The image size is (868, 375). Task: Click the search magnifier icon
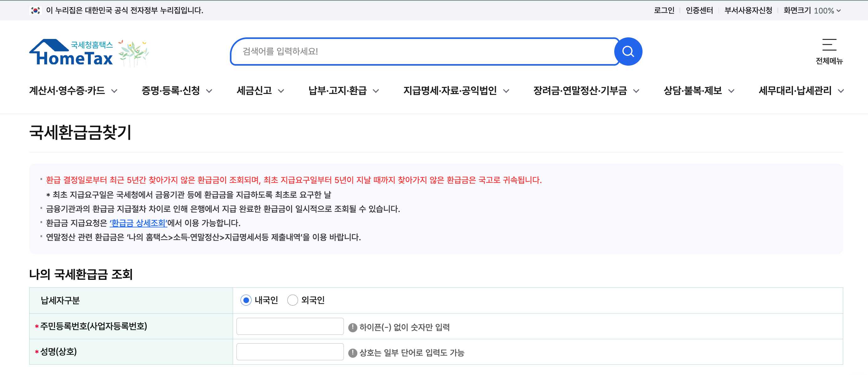[x=628, y=51]
